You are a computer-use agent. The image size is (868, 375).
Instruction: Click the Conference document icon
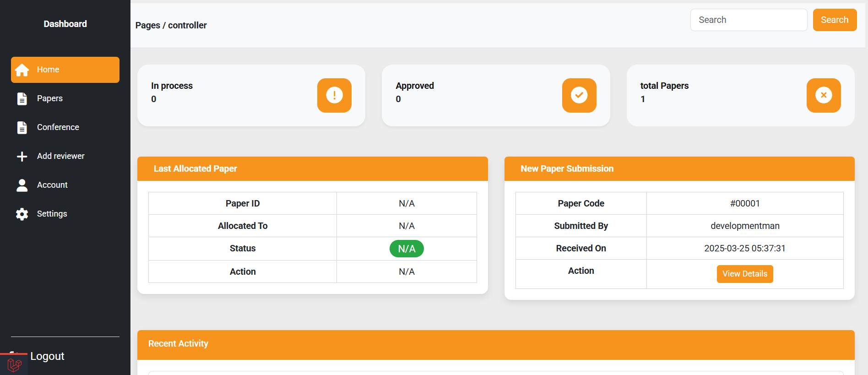click(22, 128)
